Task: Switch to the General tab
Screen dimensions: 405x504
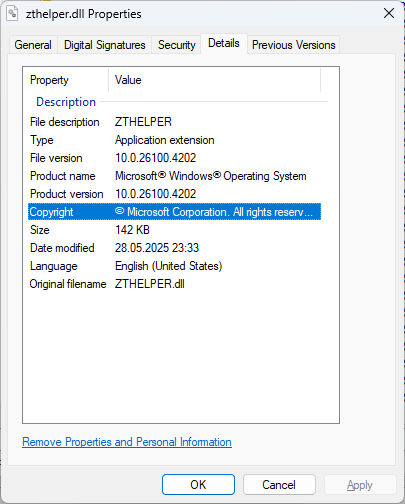Action: click(33, 45)
